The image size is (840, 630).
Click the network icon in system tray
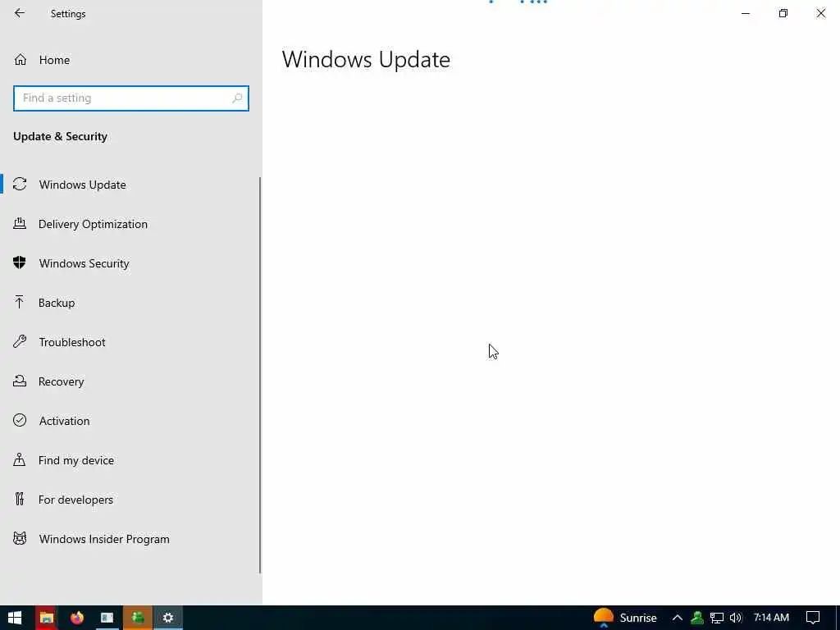tap(716, 618)
